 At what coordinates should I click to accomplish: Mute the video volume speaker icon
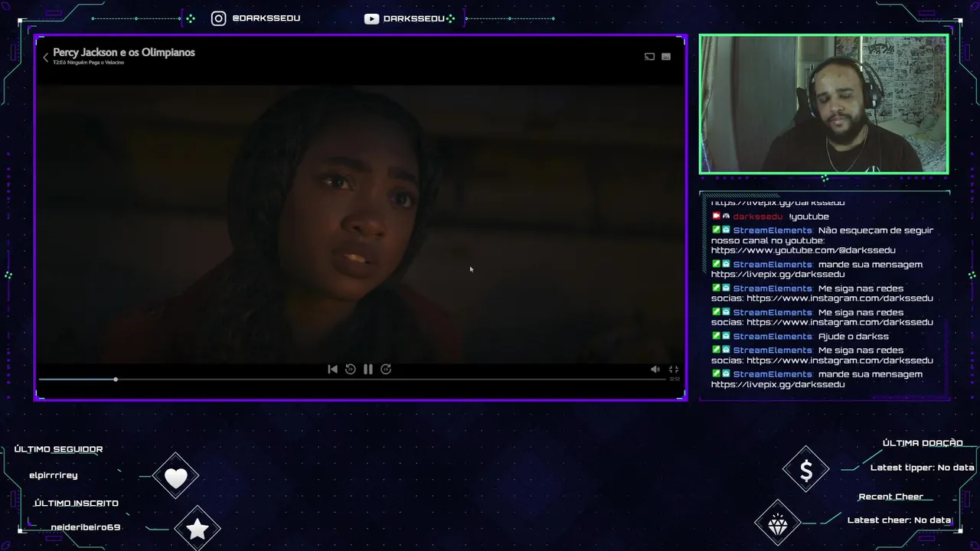click(x=655, y=369)
